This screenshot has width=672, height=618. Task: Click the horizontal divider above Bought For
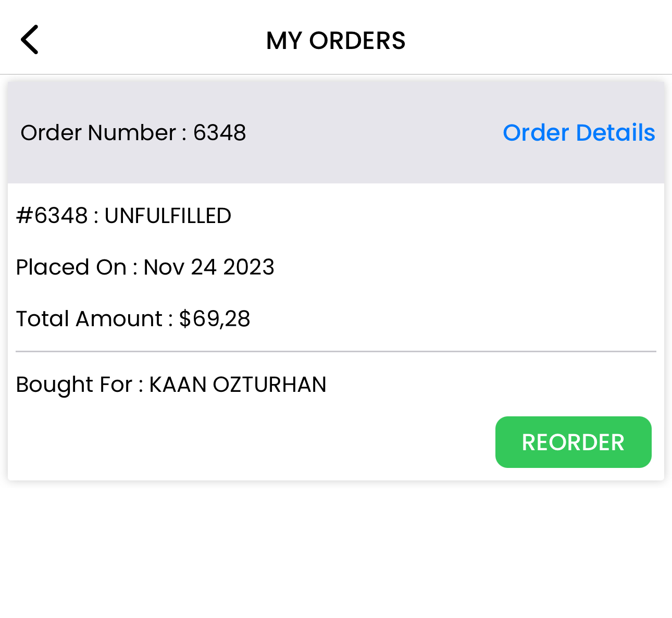(336, 352)
